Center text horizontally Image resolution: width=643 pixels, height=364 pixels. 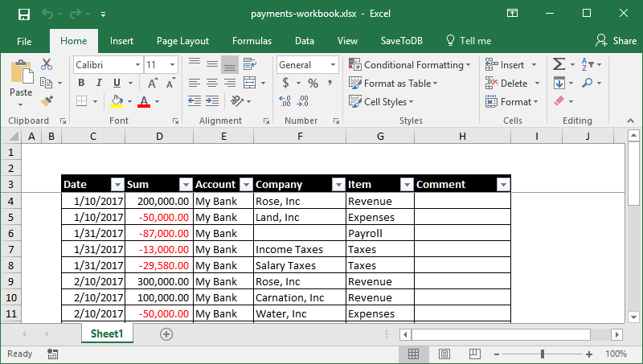(x=212, y=83)
